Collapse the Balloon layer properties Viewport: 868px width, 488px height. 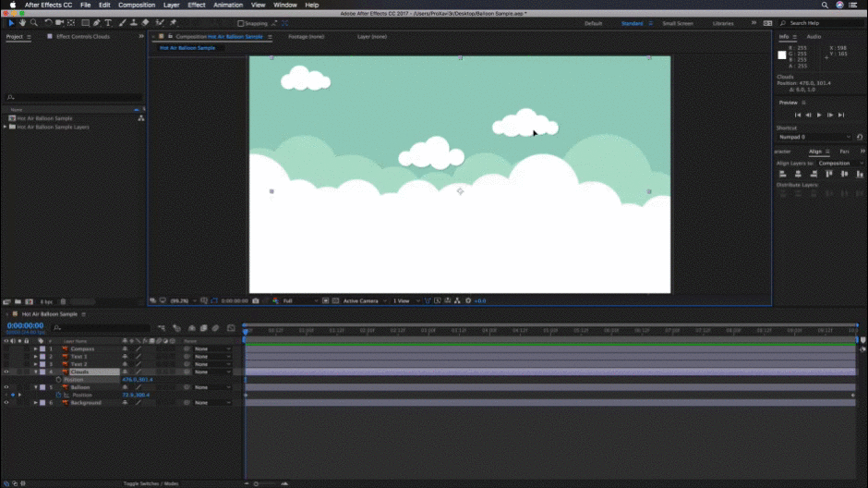(35, 388)
